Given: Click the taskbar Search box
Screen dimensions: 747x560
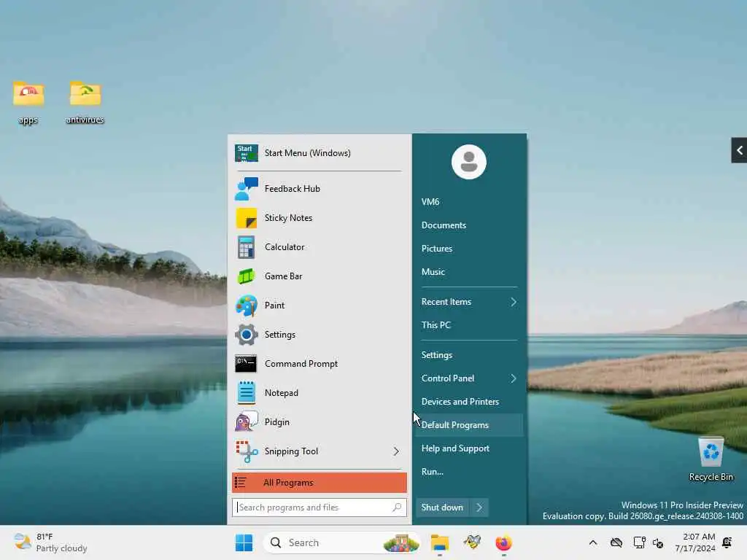Looking at the screenshot, I should [x=342, y=542].
